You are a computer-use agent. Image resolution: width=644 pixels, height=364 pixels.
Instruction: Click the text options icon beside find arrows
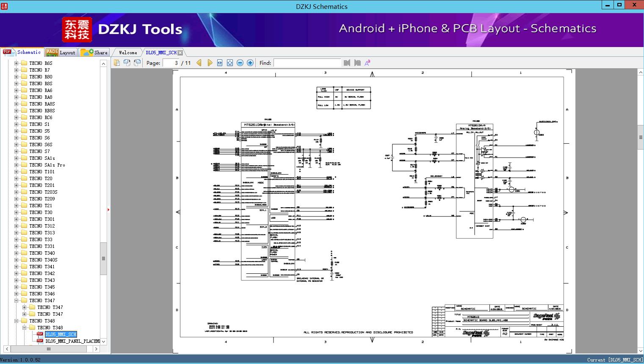coord(368,63)
